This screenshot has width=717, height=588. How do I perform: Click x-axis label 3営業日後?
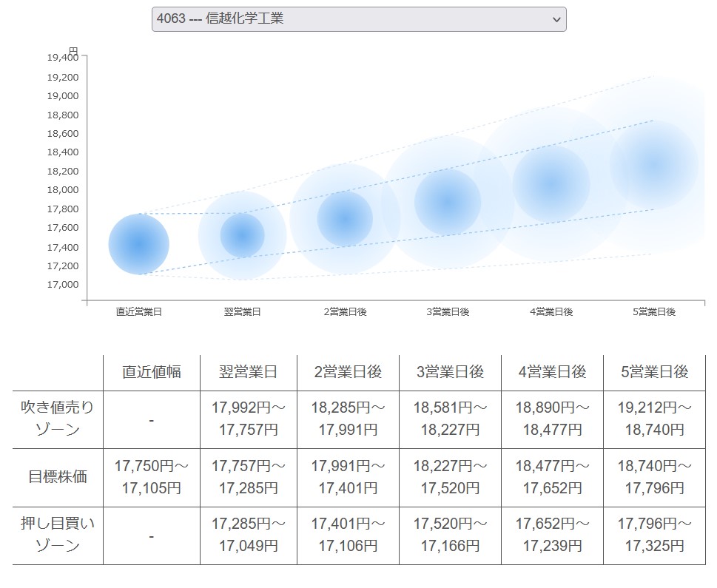[448, 312]
